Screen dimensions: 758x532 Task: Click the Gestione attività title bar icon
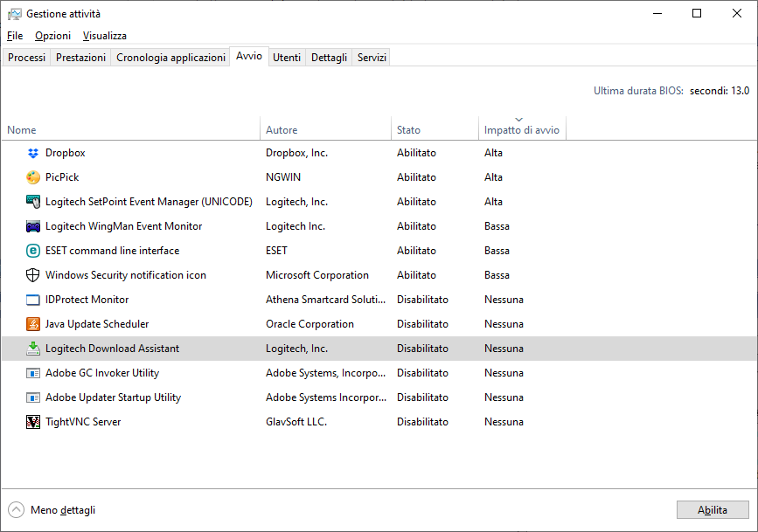[x=15, y=14]
